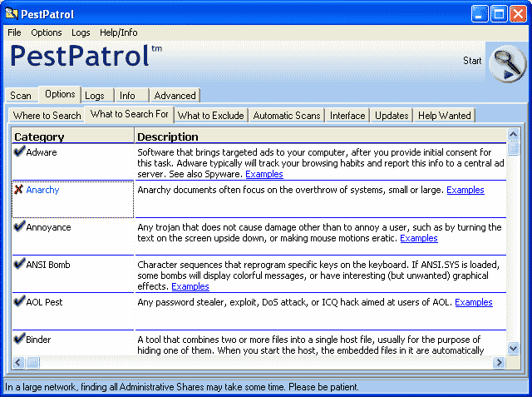Click the Category column header
The height and width of the screenshot is (397, 532).
tap(73, 136)
